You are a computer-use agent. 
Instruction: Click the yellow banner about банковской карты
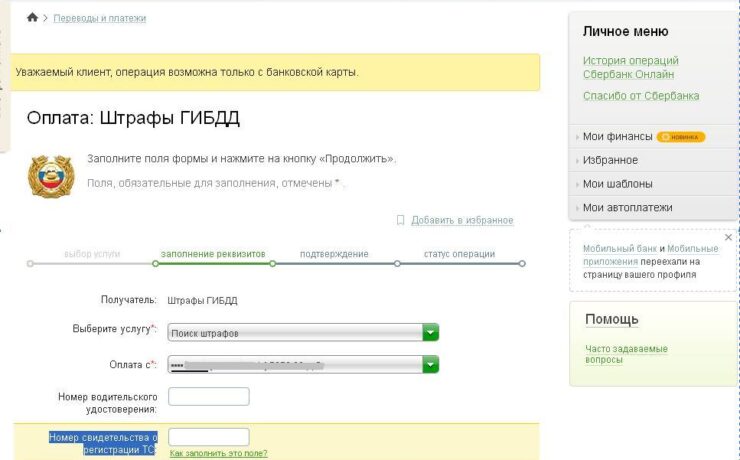point(275,72)
